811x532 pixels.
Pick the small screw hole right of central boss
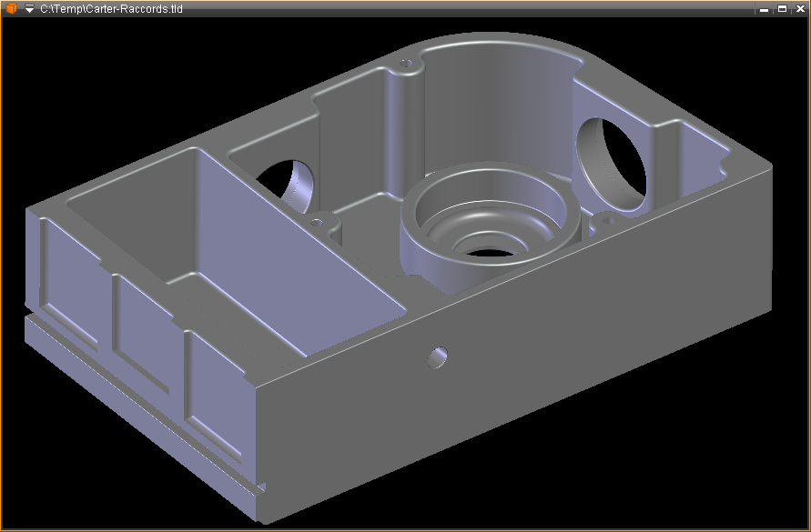pyautogui.click(x=603, y=219)
